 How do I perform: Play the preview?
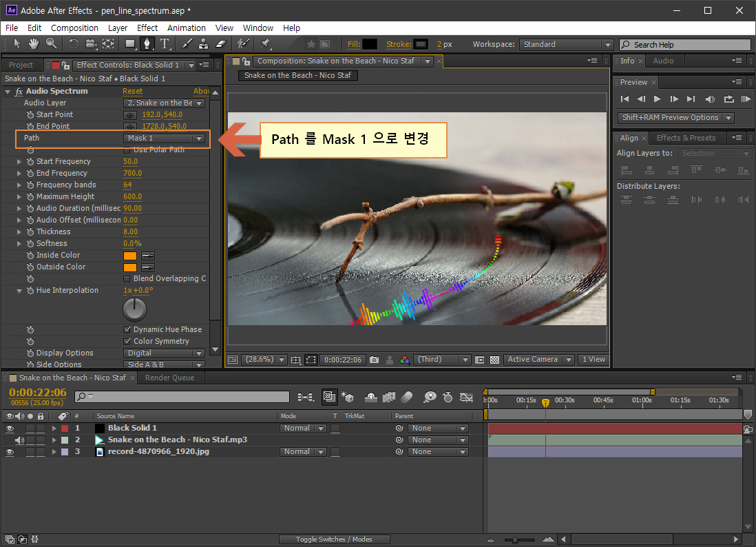pos(657,99)
